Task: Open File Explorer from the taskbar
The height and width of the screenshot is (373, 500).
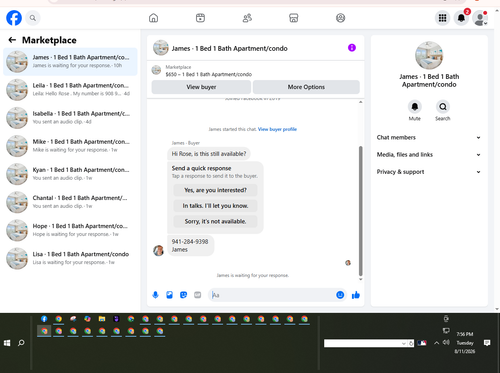Action: tap(102, 319)
